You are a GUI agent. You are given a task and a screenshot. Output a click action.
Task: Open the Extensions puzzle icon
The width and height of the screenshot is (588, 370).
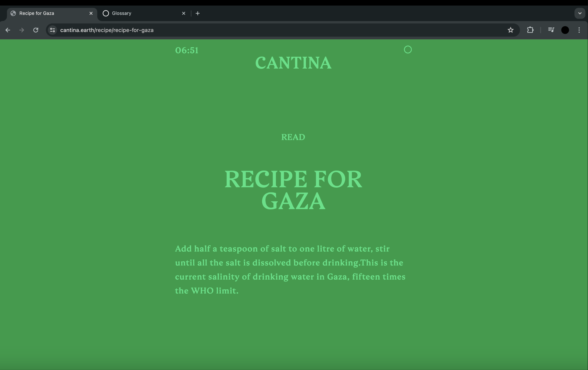click(530, 30)
